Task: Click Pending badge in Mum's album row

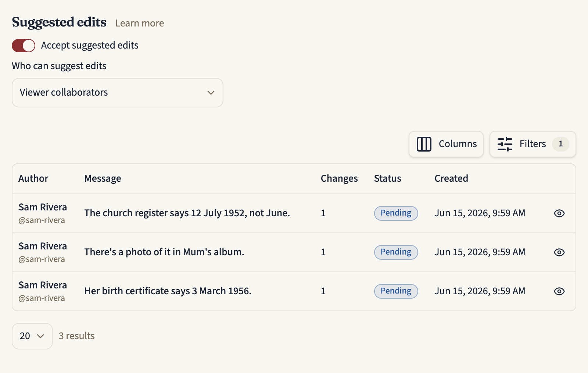Action: (x=396, y=252)
